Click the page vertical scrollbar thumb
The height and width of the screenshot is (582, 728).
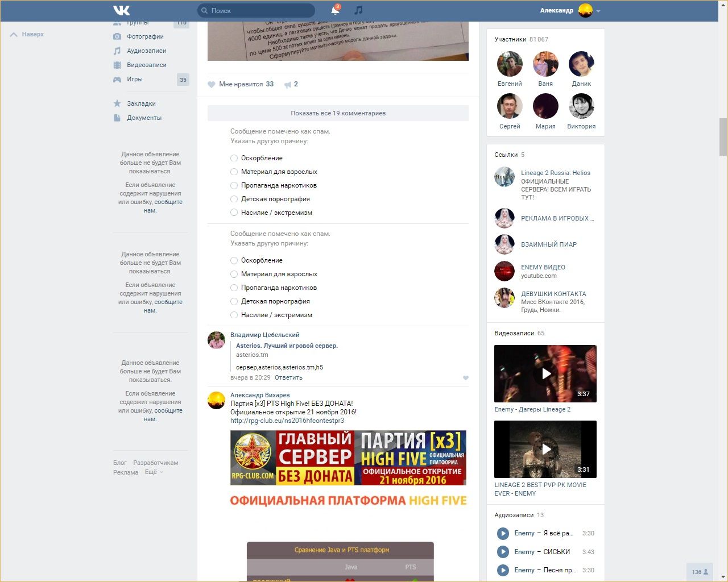(723, 136)
